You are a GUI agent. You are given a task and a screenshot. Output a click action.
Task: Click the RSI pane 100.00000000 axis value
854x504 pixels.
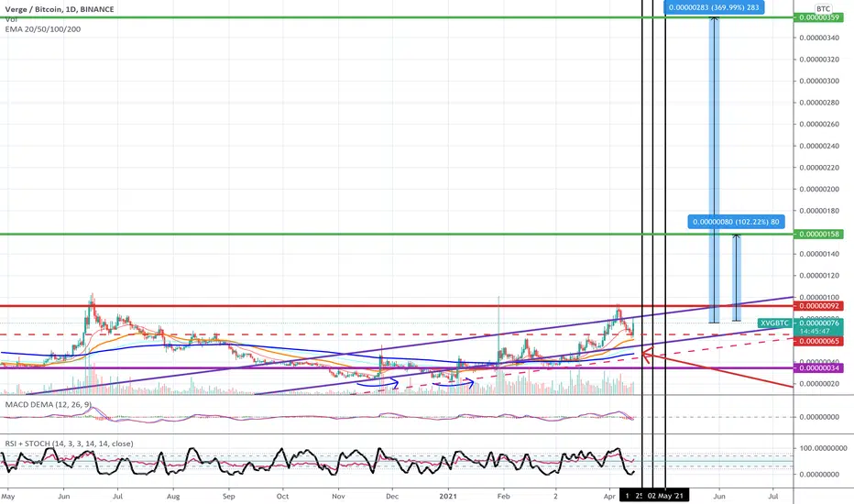click(x=821, y=448)
